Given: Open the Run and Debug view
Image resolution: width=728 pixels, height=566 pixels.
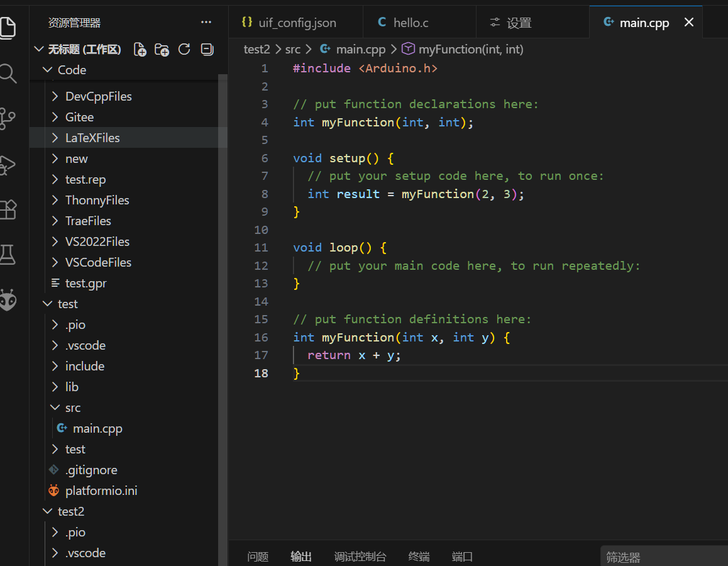Looking at the screenshot, I should point(8,165).
